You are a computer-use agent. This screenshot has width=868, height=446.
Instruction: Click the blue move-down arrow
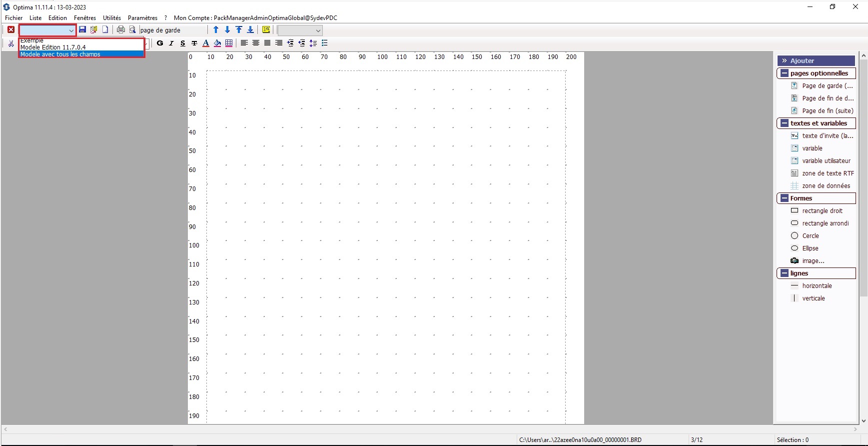pos(227,30)
